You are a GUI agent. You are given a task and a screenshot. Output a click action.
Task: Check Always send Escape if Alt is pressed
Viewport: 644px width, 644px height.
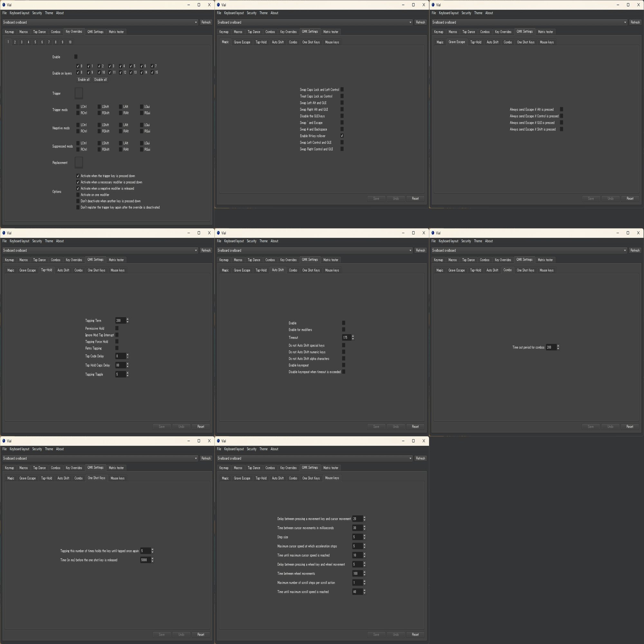click(x=561, y=109)
